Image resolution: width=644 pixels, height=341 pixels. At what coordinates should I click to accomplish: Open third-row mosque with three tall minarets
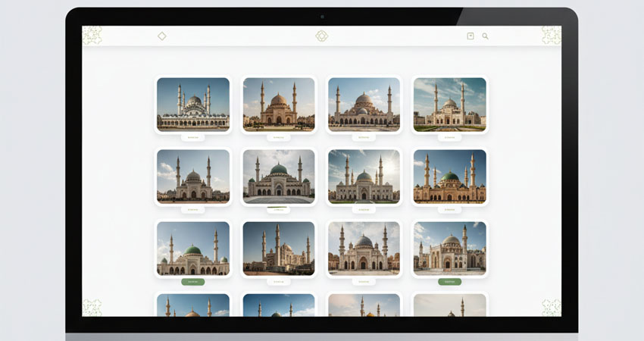279,249
